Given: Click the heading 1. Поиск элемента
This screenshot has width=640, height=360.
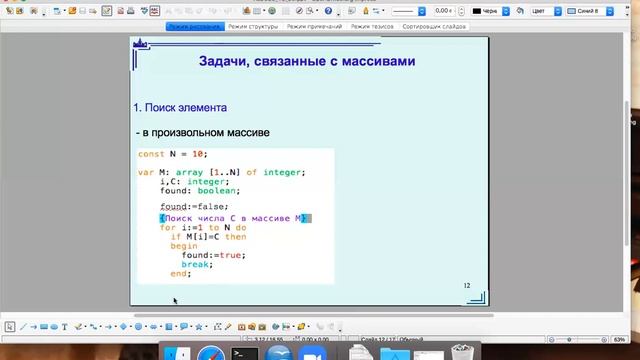Looking at the screenshot, I should pyautogui.click(x=180, y=108).
